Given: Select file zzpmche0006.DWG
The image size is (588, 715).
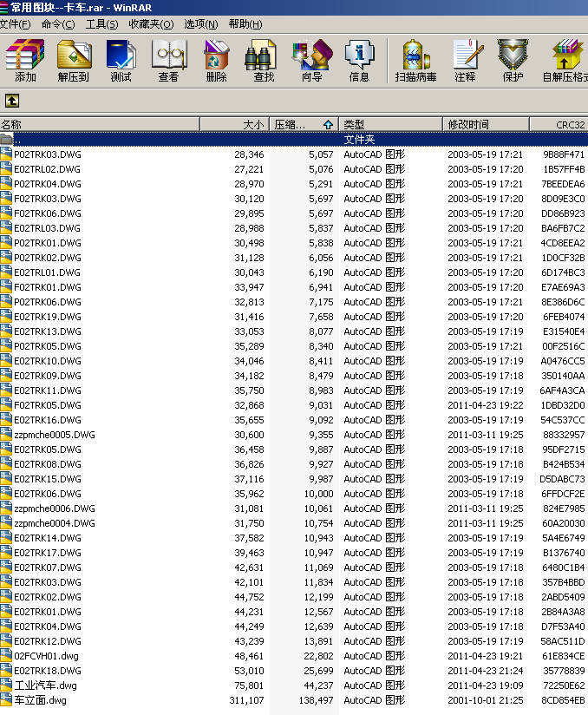Looking at the screenshot, I should pos(55,508).
